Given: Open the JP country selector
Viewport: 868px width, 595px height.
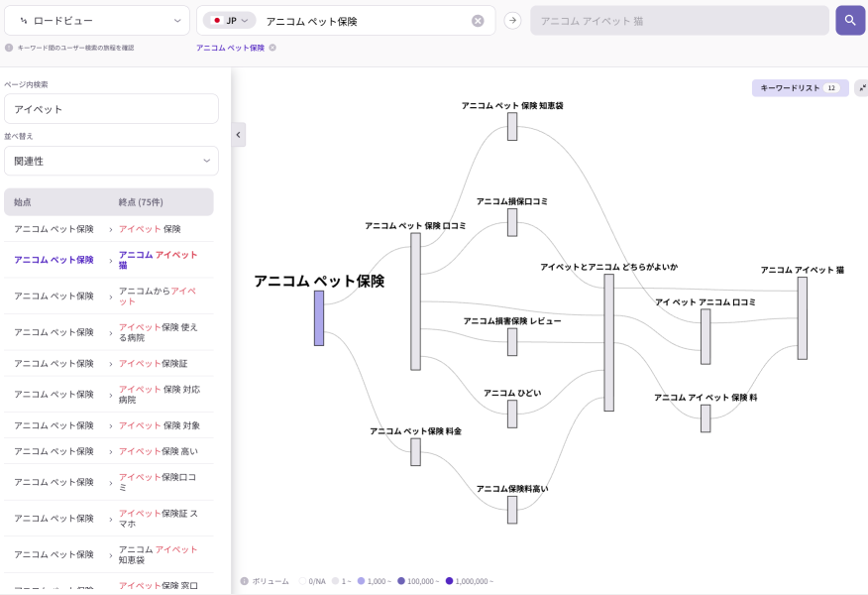Looking at the screenshot, I should (229, 21).
